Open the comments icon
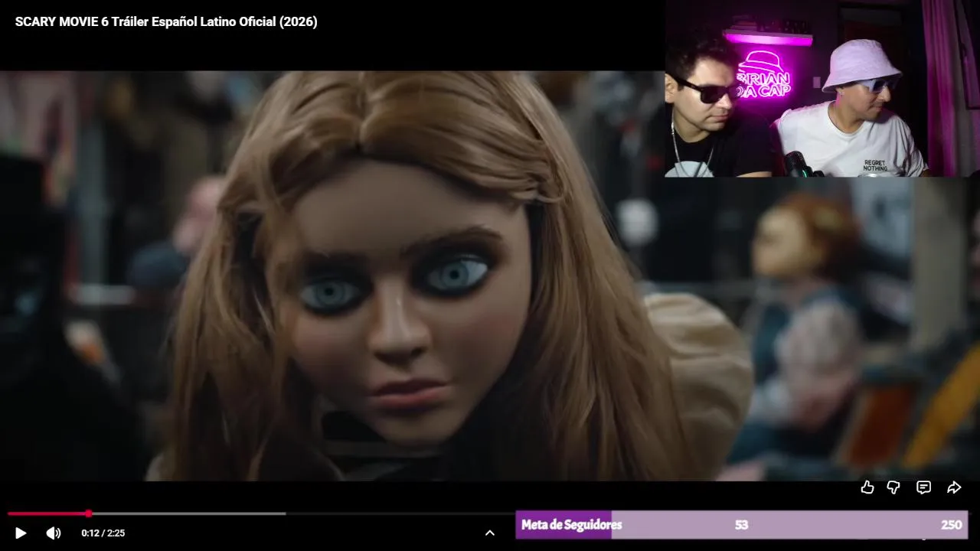980x551 pixels. [x=924, y=487]
